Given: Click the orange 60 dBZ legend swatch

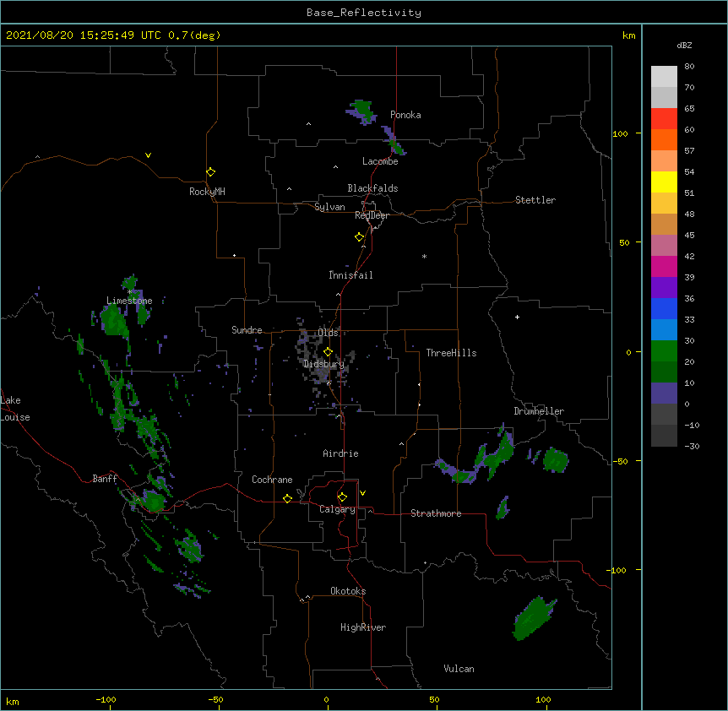Looking at the screenshot, I should tap(664, 139).
